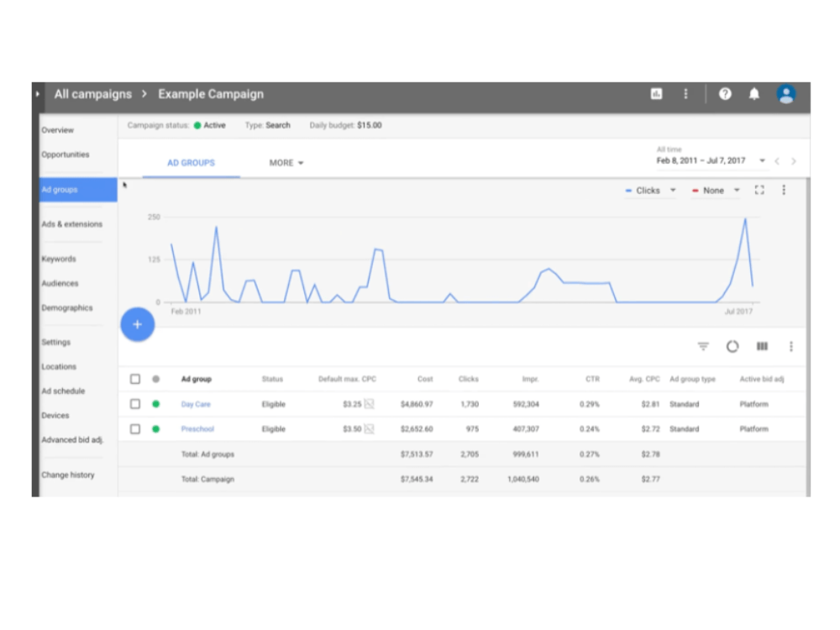Click the $15.00 daily budget value

(x=370, y=125)
